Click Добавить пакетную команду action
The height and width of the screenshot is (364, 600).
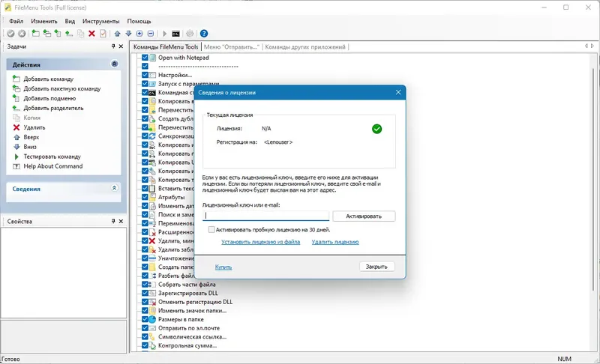(62, 88)
